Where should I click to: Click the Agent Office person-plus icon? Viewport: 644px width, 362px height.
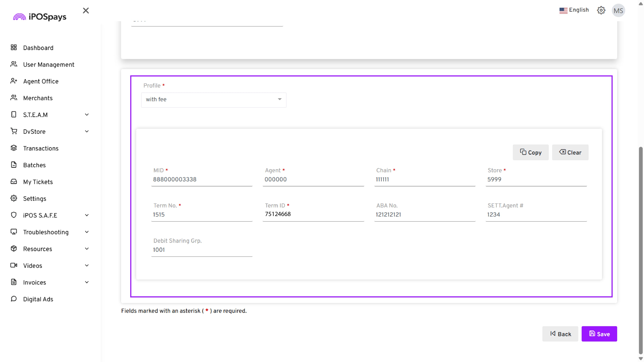click(x=14, y=81)
